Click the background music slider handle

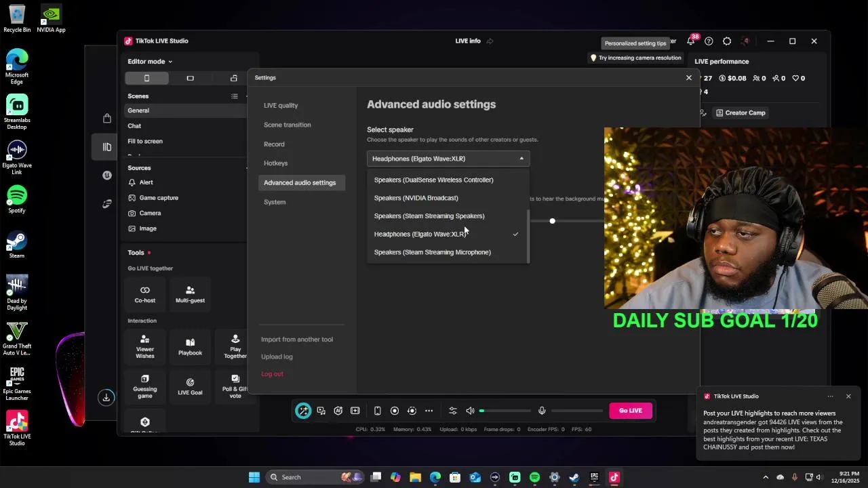pos(552,221)
